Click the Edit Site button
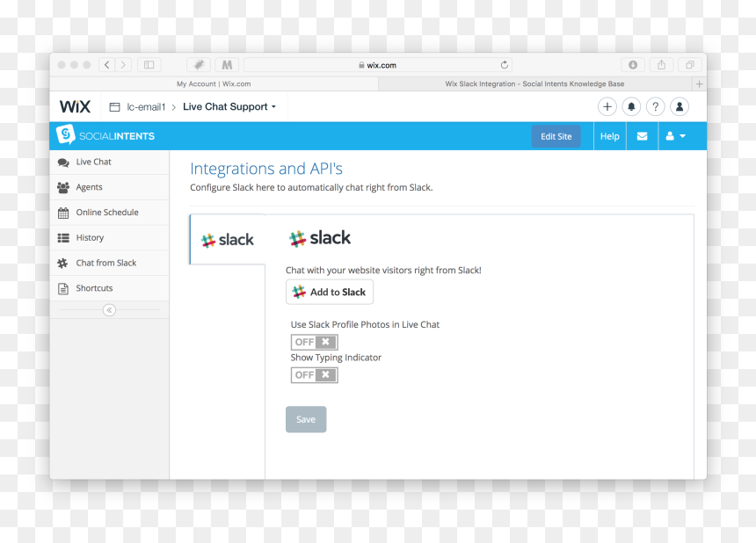The height and width of the screenshot is (543, 756). tap(556, 136)
